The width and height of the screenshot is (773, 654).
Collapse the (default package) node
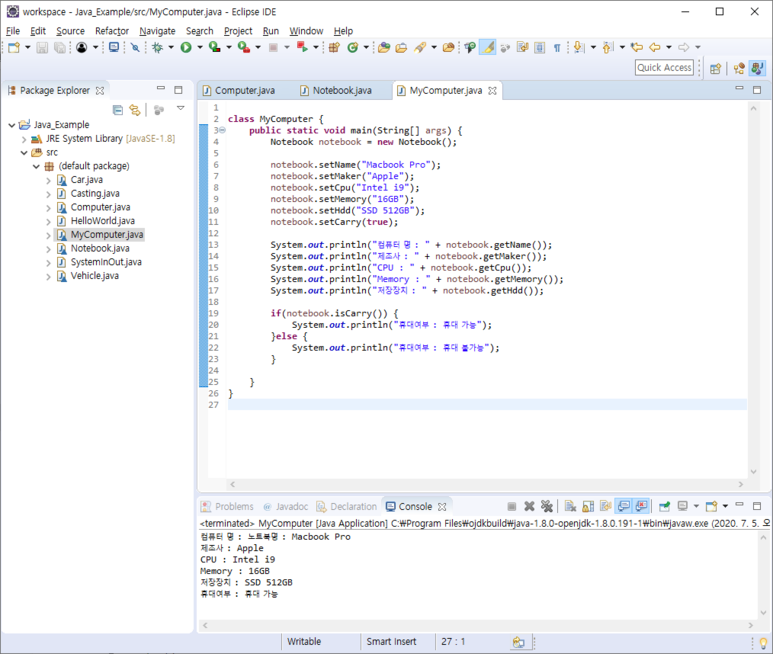pyautogui.click(x=36, y=167)
